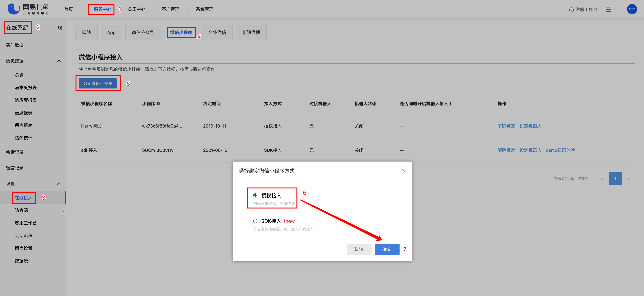Image resolution: width=644 pixels, height=296 pixels.
Task: Switch to the 企业微信 tab
Action: (217, 33)
